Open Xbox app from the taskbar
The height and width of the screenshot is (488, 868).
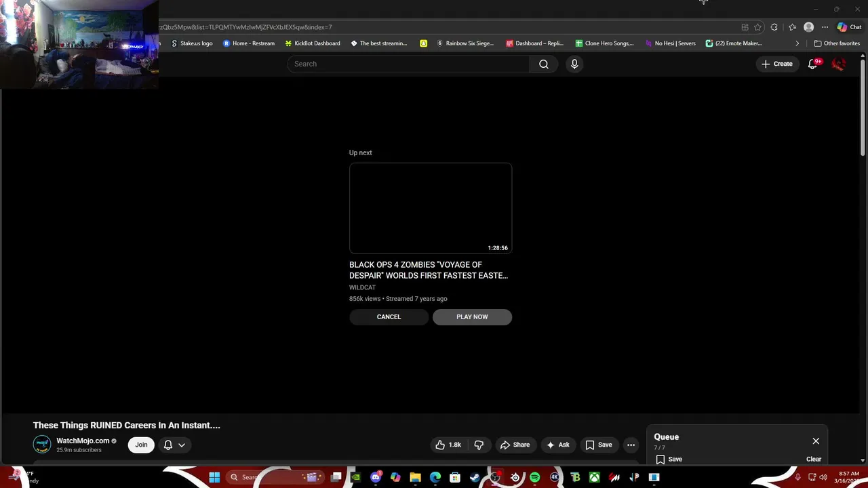pyautogui.click(x=594, y=477)
